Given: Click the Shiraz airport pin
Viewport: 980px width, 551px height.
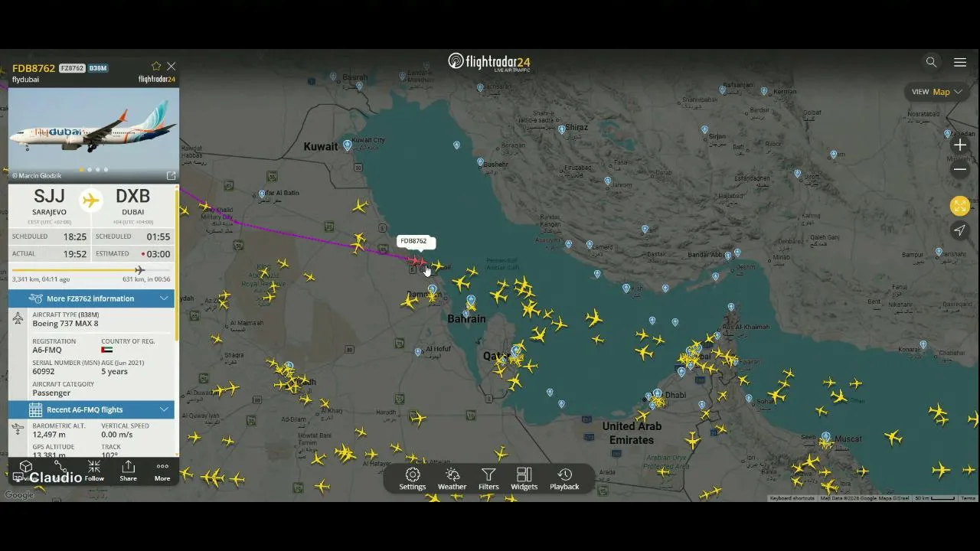Looking at the screenshot, I should coord(562,130).
